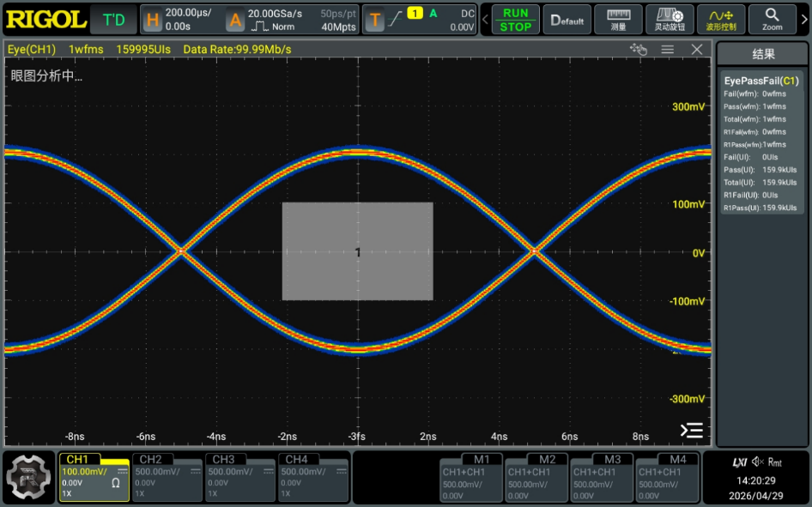Enable channel CH3
Image resolution: width=812 pixels, height=507 pixels.
(239, 478)
